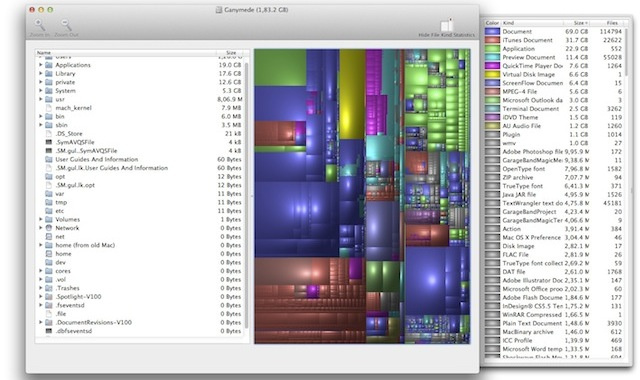Viewport: 640px width, 380px height.
Task: Select the "iDVD Theme" kind row
Action: [x=554, y=117]
